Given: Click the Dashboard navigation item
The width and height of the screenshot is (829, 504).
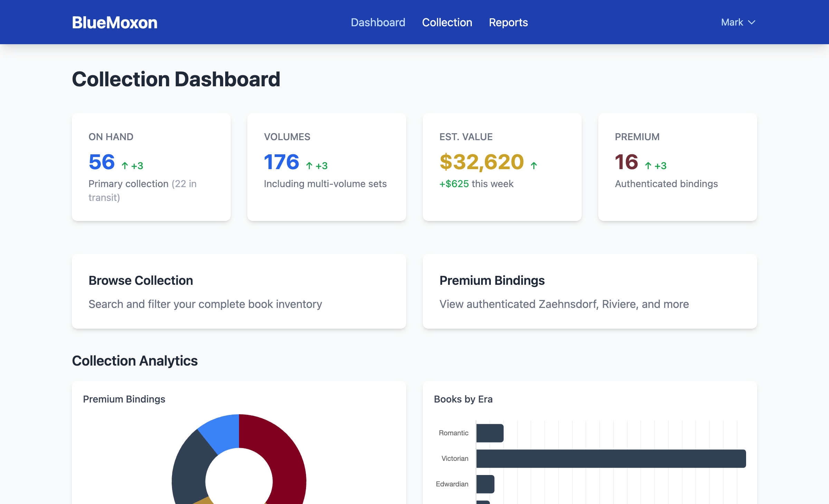Looking at the screenshot, I should 378,22.
